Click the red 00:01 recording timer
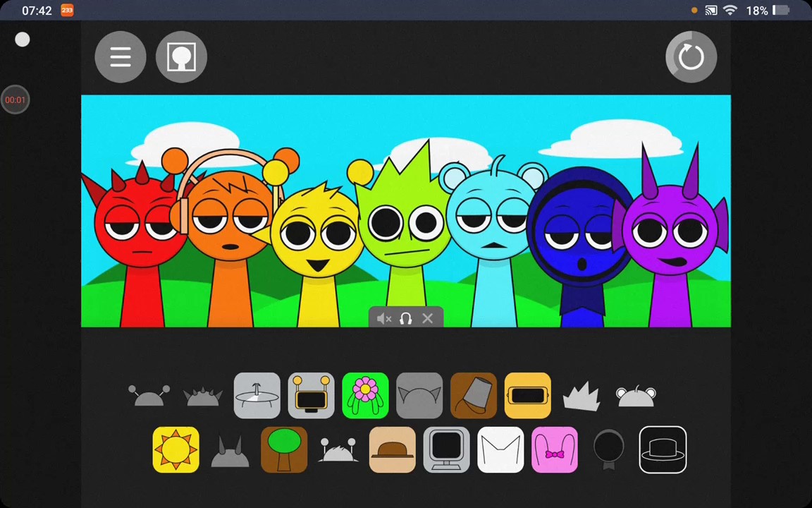This screenshot has height=508, width=812. [x=15, y=100]
